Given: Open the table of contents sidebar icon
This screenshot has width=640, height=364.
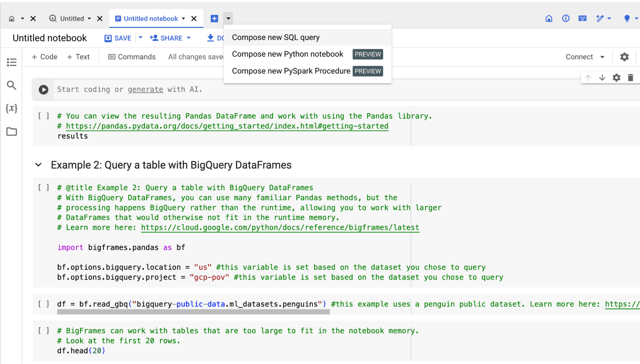Looking at the screenshot, I should pos(12,62).
